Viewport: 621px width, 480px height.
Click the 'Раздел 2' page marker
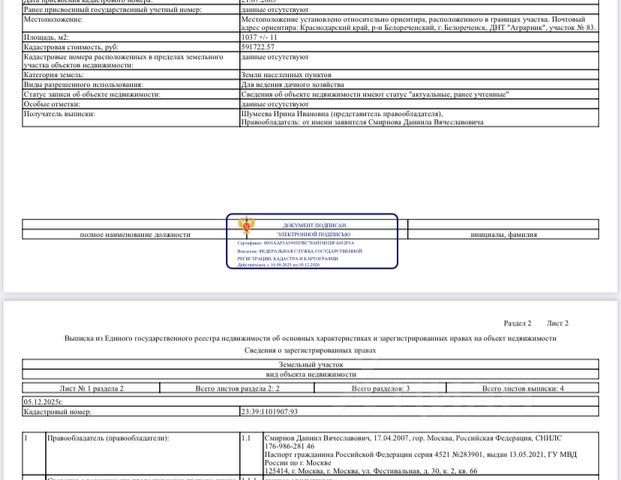point(517,324)
